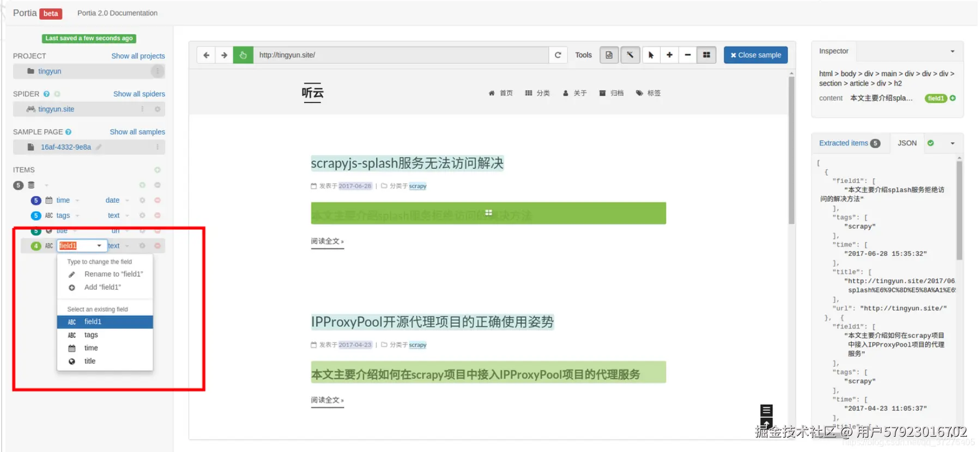Open the tingyun.site spider options menu
Image resolution: width=980 pixels, height=452 pixels.
click(x=142, y=109)
